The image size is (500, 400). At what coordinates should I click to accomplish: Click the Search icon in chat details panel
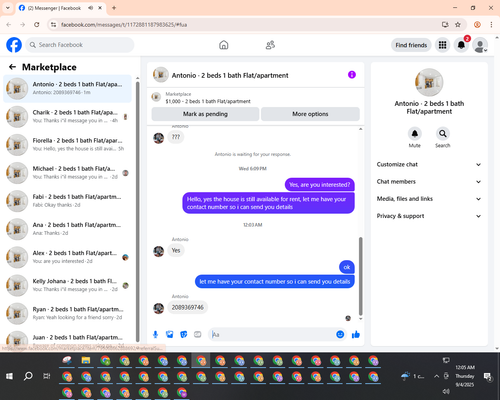[443, 134]
